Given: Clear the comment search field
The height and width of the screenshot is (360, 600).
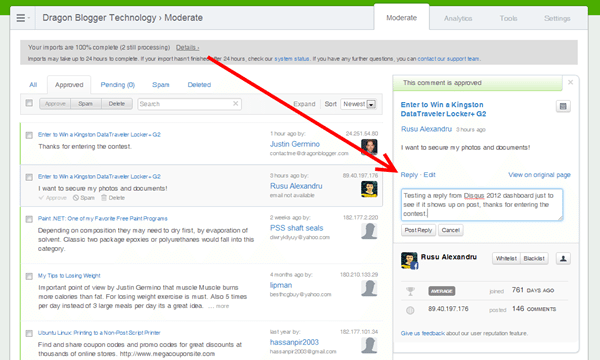Looking at the screenshot, I should point(235,103).
